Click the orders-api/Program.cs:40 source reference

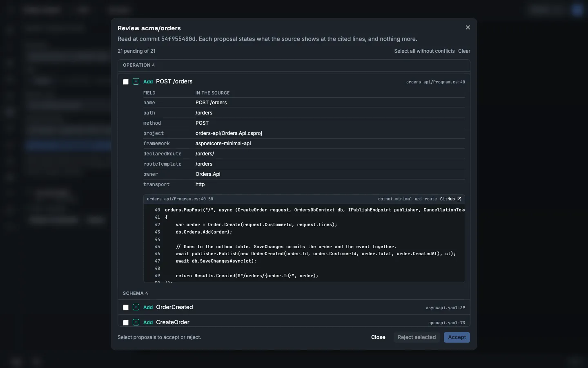(436, 82)
